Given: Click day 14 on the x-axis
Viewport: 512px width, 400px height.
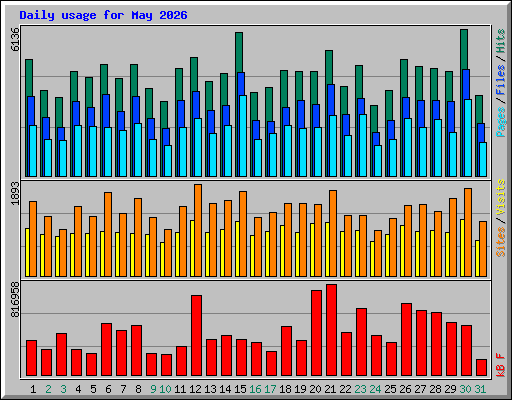Looking at the screenshot, I should point(225,389).
